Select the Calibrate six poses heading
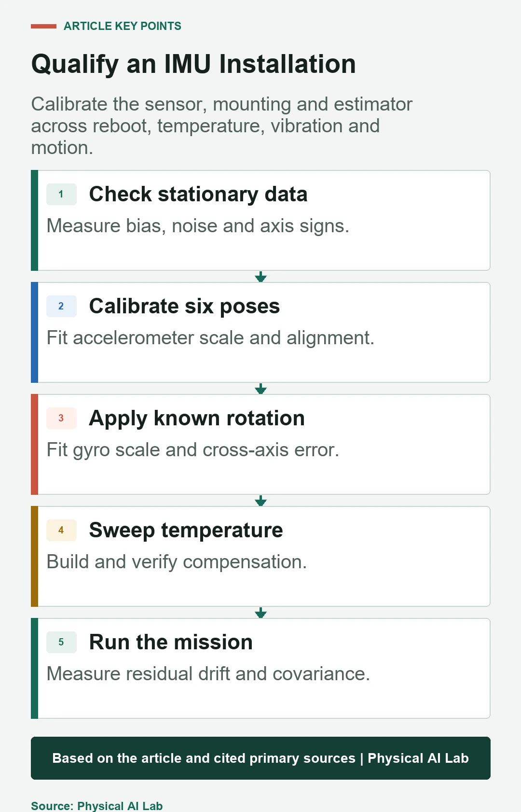This screenshot has height=812, width=521. coord(184,306)
